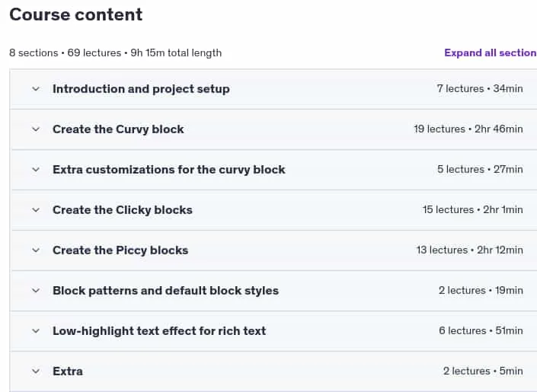
Task: Expand chevron for Block patterns and default styles
Action: 36,291
